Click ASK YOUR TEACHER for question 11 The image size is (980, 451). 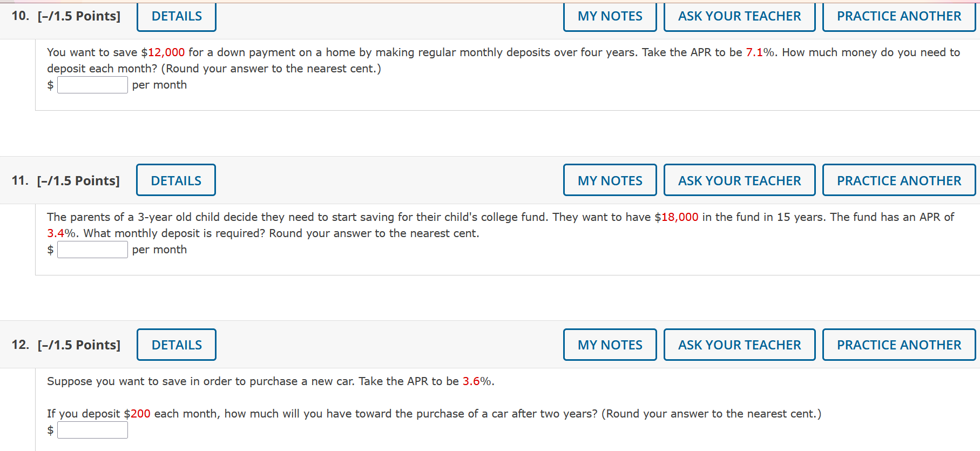(x=739, y=180)
